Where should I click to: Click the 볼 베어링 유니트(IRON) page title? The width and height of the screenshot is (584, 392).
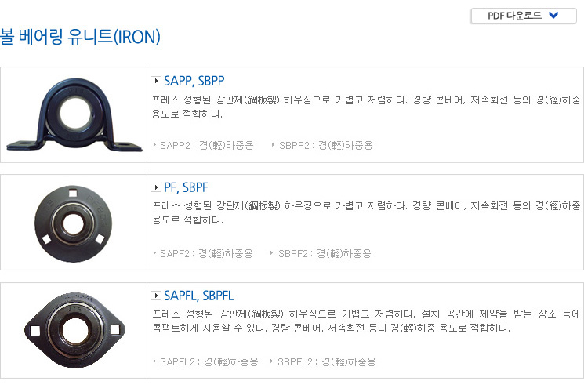click(x=80, y=37)
